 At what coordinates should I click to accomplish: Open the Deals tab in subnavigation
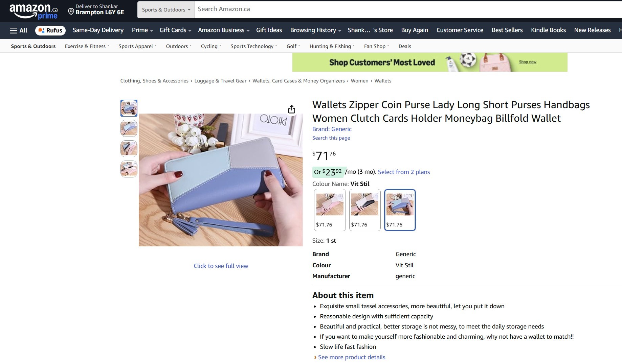[x=405, y=46]
